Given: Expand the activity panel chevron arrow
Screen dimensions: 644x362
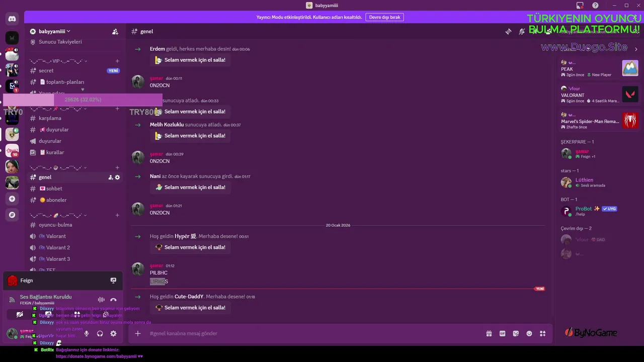Looking at the screenshot, I should 636,49.
